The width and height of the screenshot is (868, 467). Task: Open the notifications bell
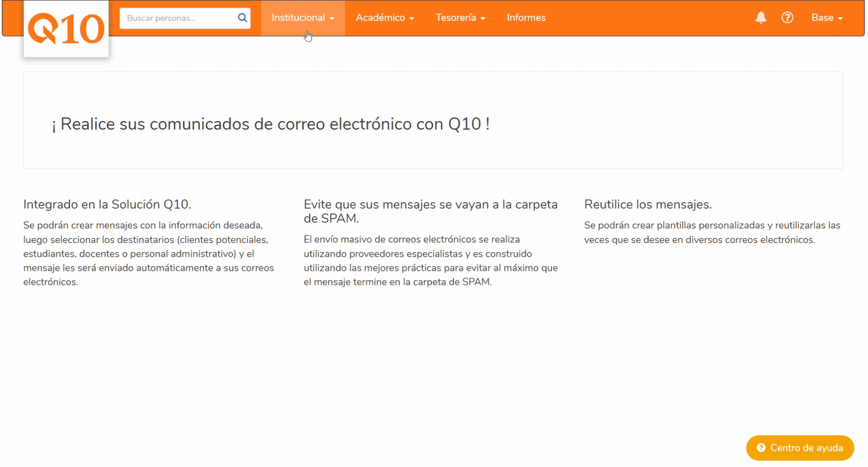(x=761, y=18)
